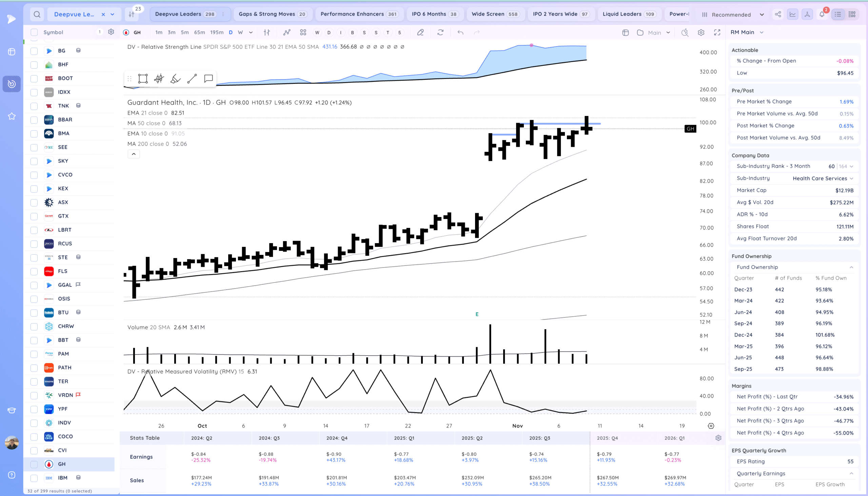Click the earnings E marker on chart
The width and height of the screenshot is (868, 496).
point(477,314)
